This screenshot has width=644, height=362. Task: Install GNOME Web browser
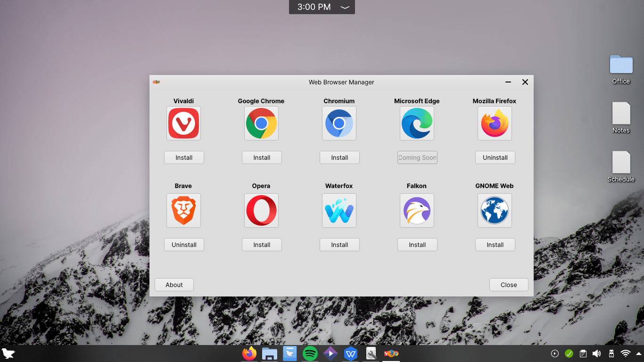495,245
